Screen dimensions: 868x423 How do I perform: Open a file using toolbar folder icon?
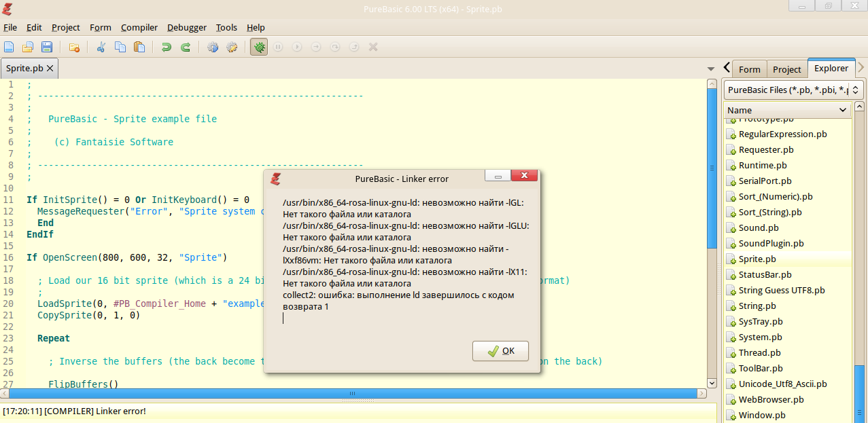28,47
